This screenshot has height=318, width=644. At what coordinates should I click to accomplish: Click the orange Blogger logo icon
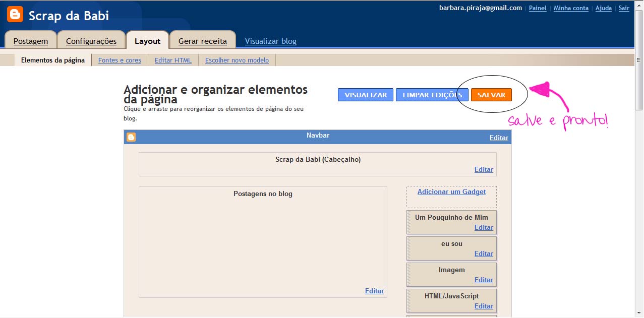pyautogui.click(x=15, y=15)
